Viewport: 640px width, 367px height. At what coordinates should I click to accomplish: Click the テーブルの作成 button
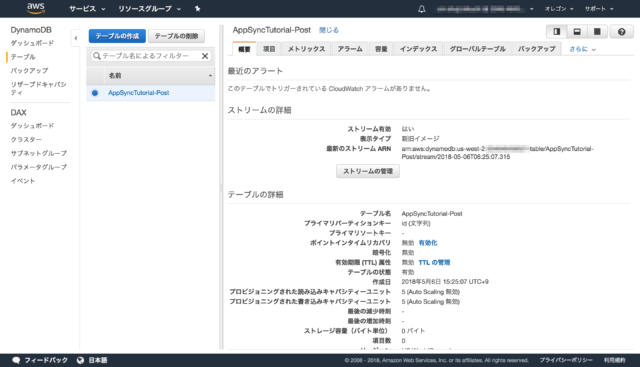(117, 36)
